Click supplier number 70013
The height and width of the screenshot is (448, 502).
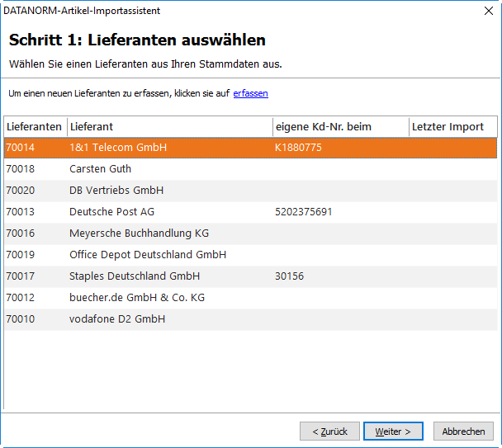pos(20,212)
